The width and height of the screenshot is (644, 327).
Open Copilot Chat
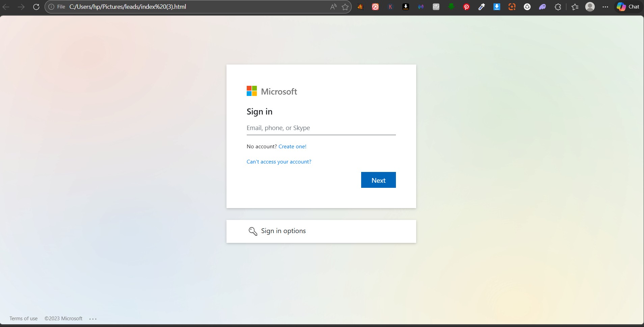click(628, 7)
